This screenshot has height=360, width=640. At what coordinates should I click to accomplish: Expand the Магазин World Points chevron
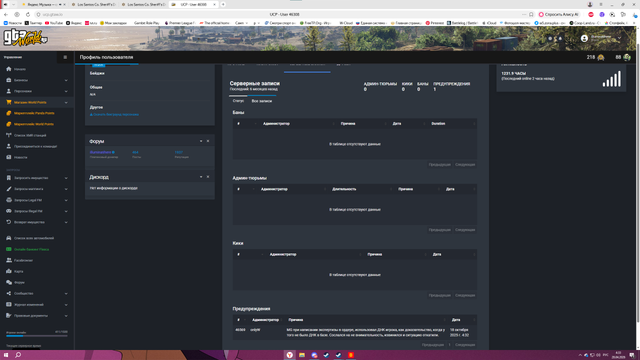[x=66, y=102]
